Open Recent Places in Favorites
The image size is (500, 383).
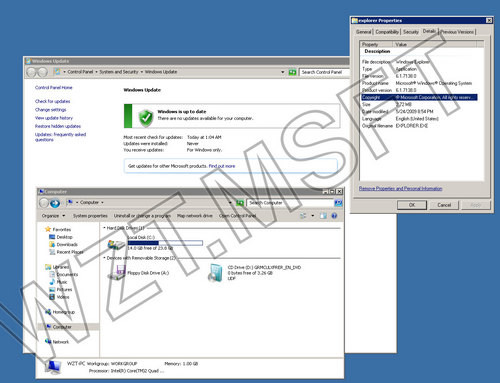coord(66,252)
